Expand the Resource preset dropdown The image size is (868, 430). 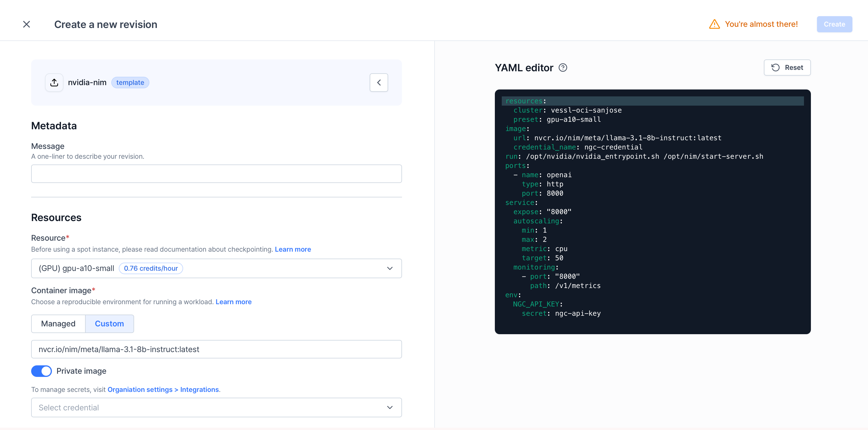pos(216,268)
